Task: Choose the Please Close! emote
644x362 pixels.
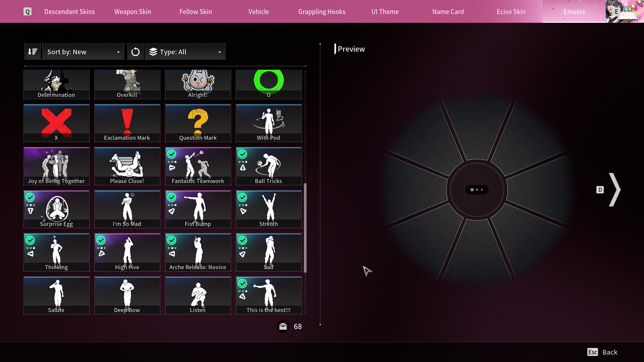Action: [127, 166]
